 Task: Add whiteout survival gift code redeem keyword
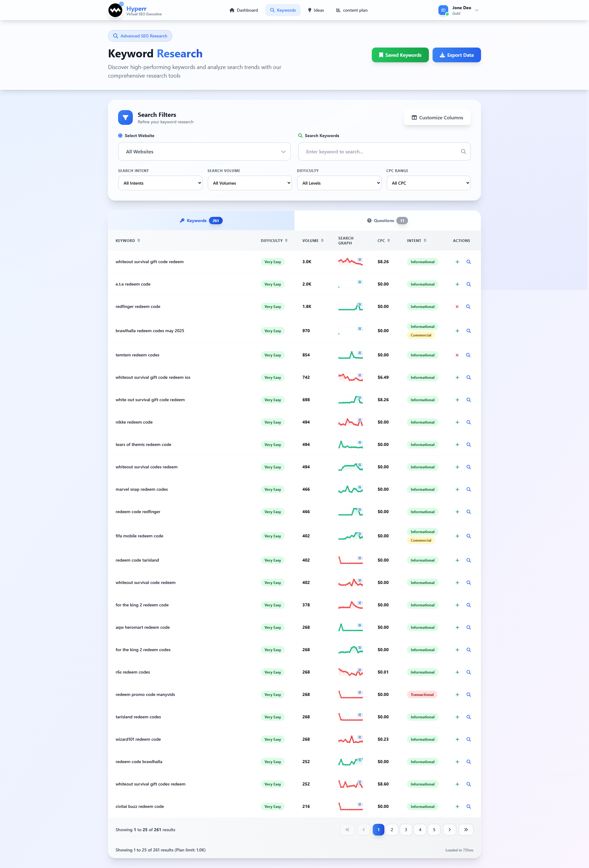point(457,262)
